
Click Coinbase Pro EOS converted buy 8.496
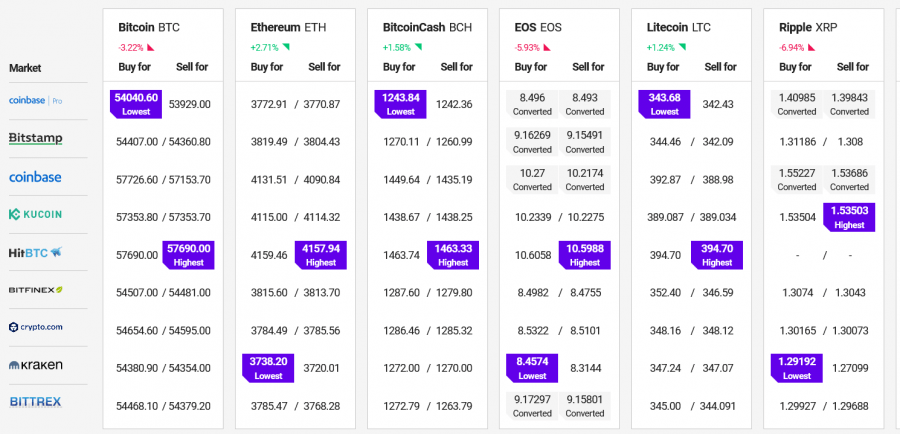(x=532, y=104)
